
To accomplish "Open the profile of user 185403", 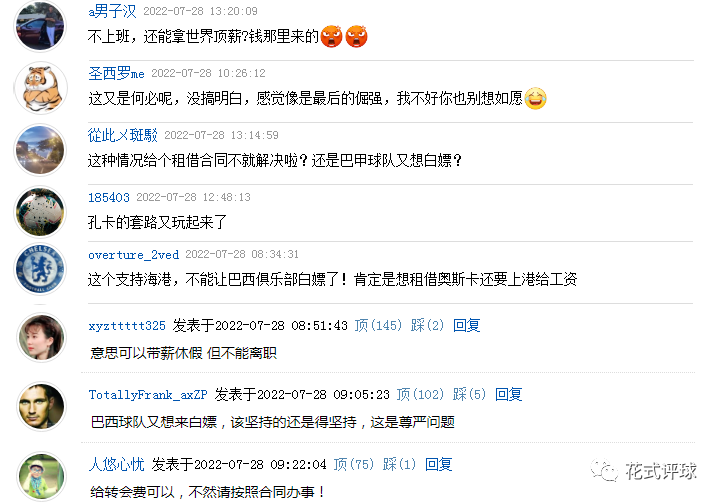I will pos(109,198).
